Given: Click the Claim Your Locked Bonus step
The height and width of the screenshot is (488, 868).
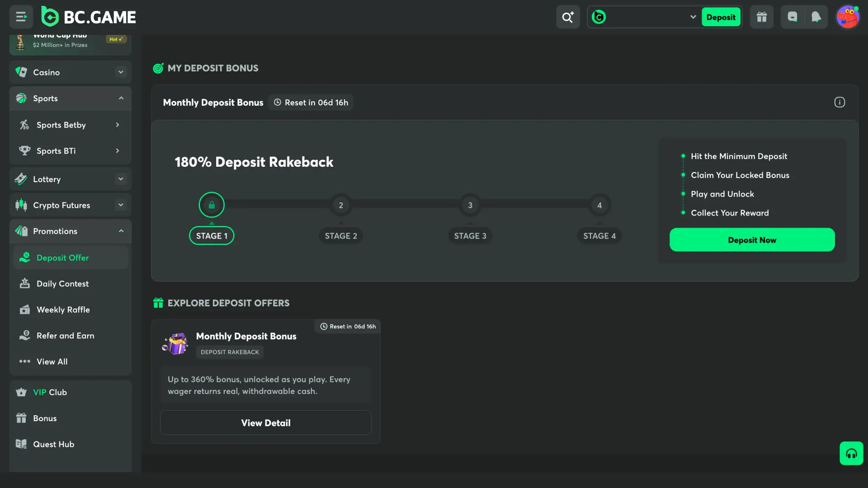Looking at the screenshot, I should click(740, 175).
